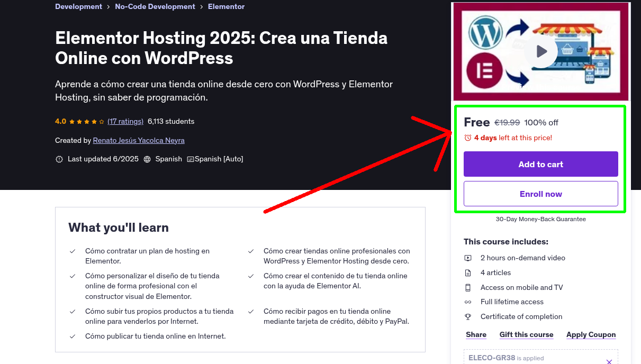Screen dimensions: 641x364
Task: Click the Add to cart button
Action: (541, 164)
